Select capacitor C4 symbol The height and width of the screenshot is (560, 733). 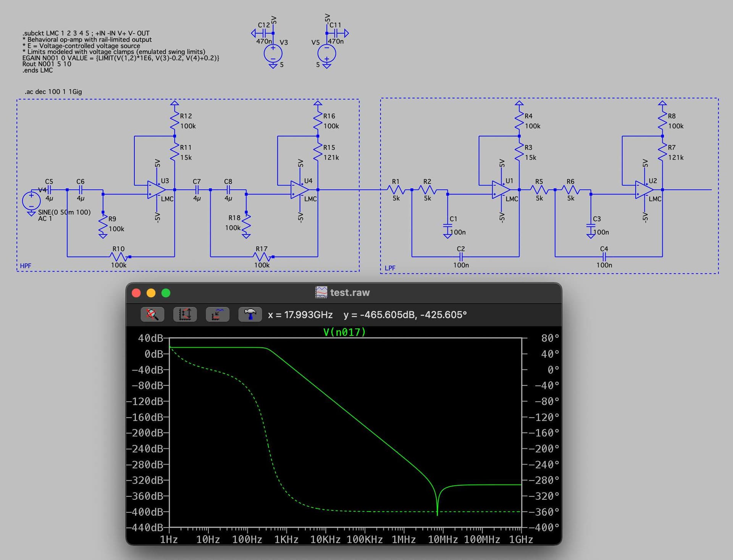pos(604,257)
